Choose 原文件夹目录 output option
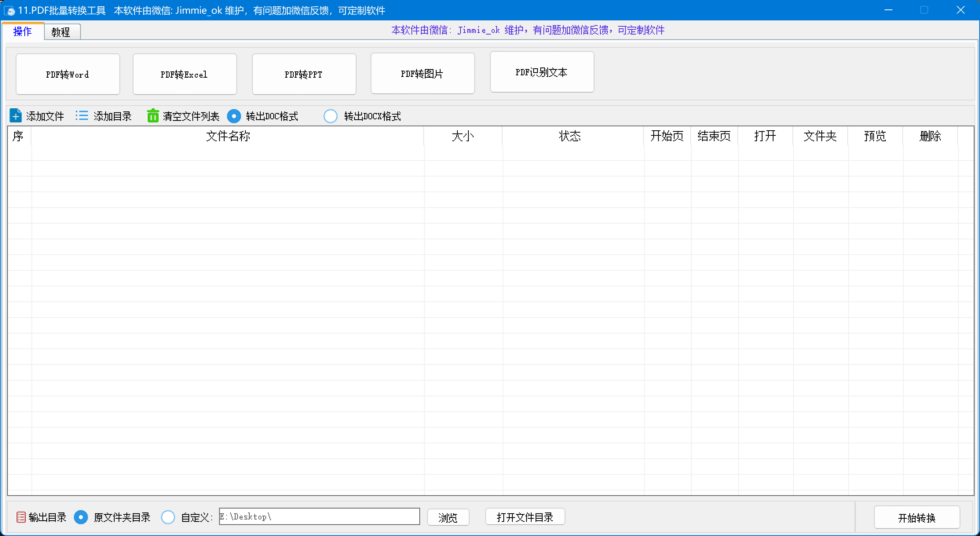980x536 pixels. [81, 517]
